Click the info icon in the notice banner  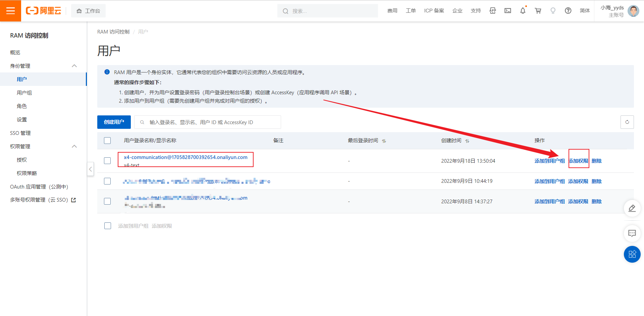pos(107,72)
